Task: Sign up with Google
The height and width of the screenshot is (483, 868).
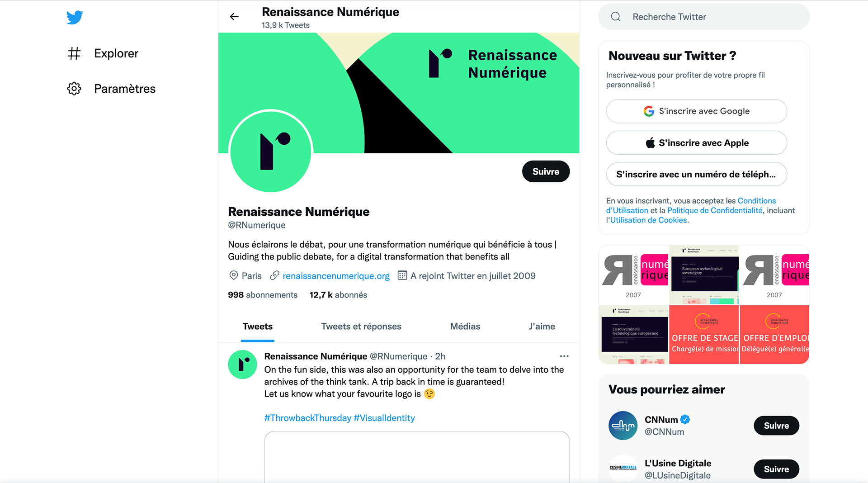Action: click(x=696, y=111)
